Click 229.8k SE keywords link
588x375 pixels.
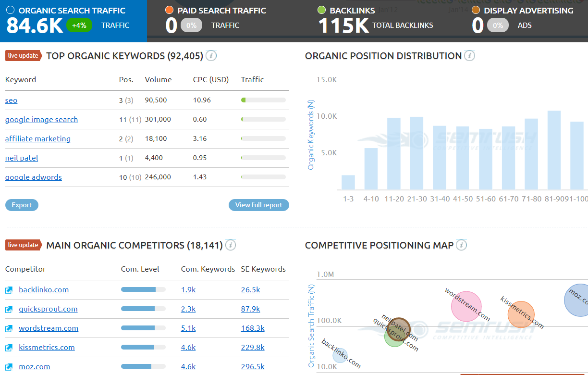click(x=253, y=348)
